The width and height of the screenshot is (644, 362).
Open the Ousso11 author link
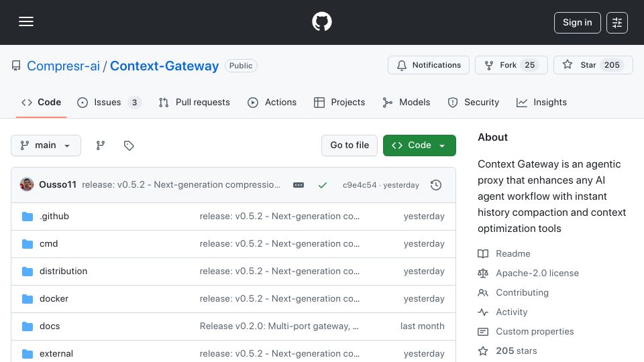[x=58, y=185]
